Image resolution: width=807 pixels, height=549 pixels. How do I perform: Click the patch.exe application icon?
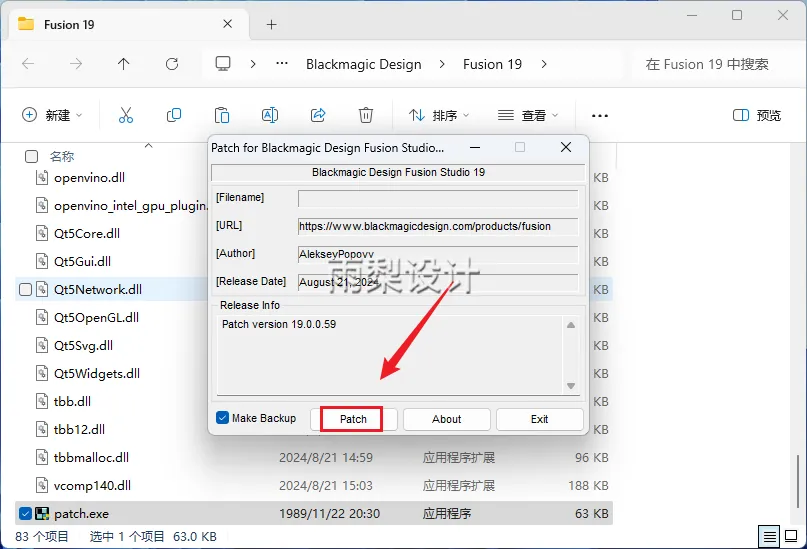42,513
